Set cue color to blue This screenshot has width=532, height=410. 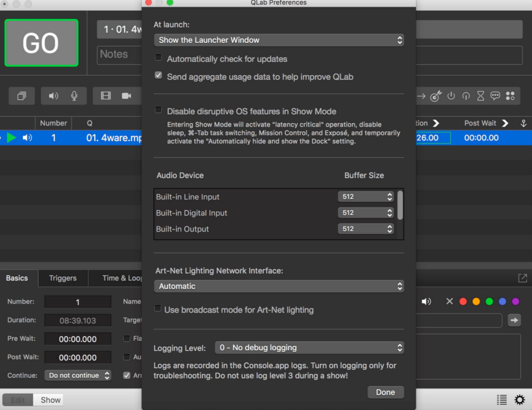(x=502, y=301)
